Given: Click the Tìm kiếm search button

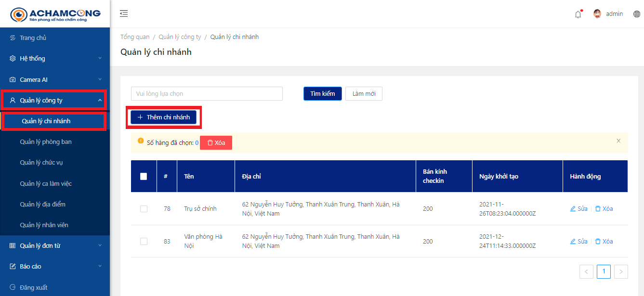Looking at the screenshot, I should tap(322, 94).
